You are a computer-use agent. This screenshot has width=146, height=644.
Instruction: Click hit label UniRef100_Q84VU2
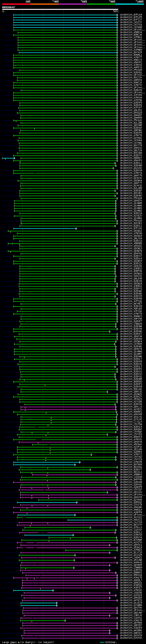tap(131, 254)
